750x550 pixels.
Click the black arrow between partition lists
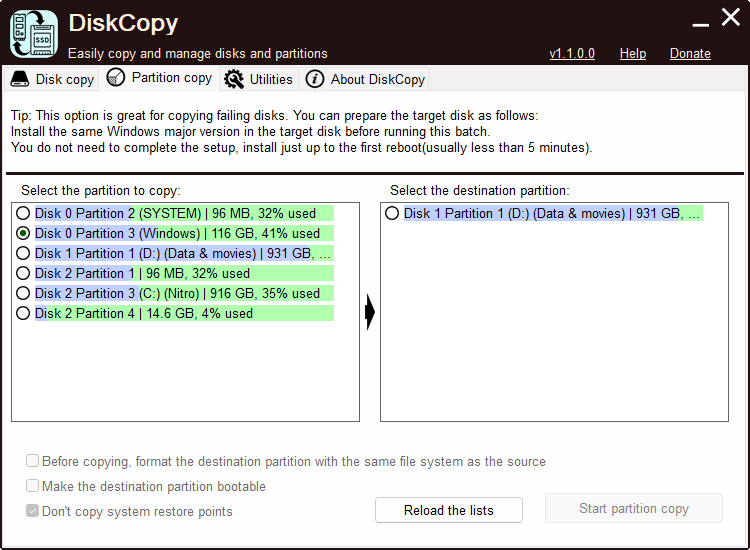pyautogui.click(x=370, y=312)
